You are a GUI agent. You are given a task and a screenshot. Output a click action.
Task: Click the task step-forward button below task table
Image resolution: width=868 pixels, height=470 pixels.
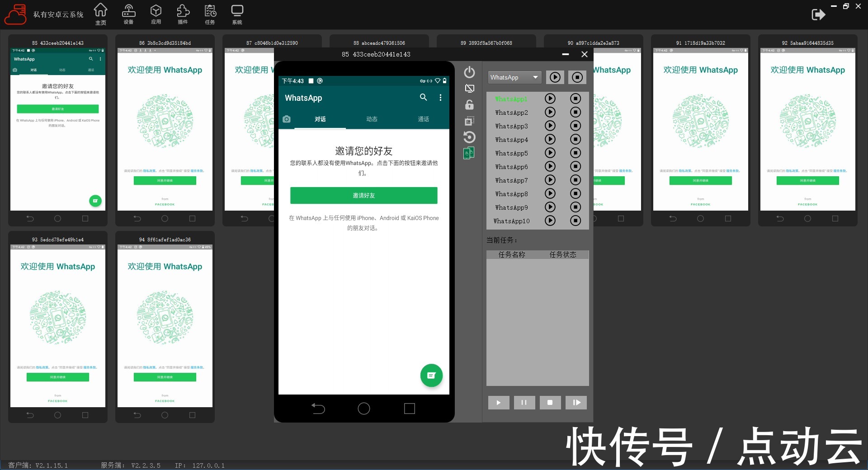576,402
